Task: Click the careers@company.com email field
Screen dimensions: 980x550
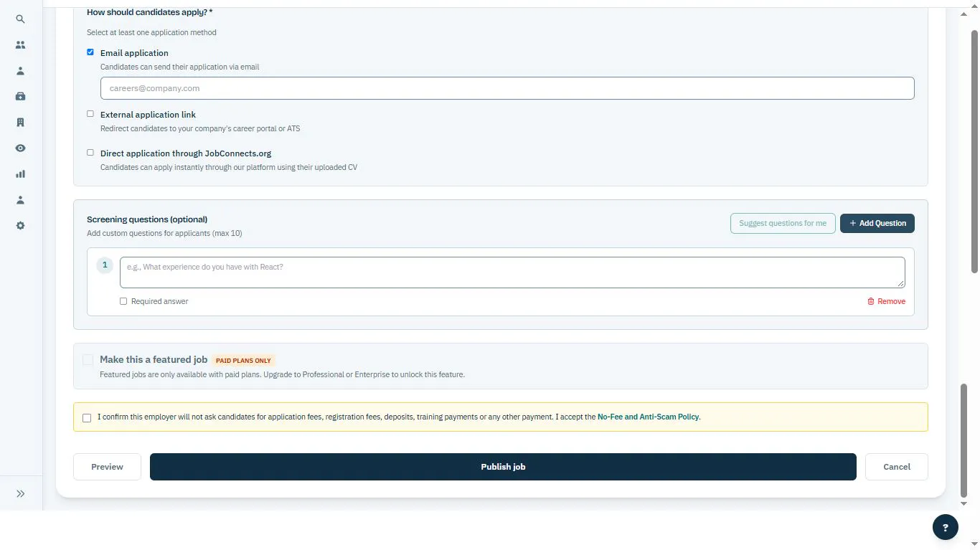Action: click(507, 88)
